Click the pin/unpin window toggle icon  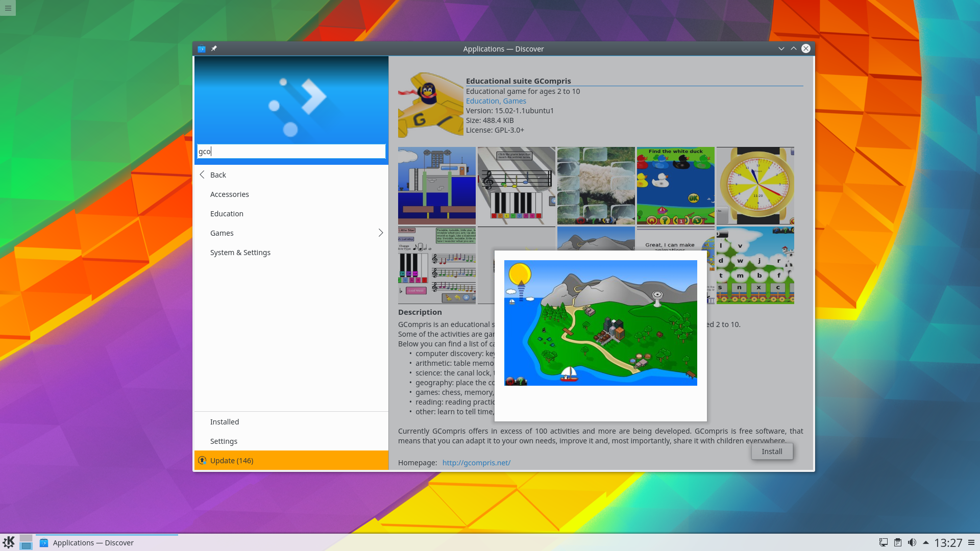click(214, 48)
